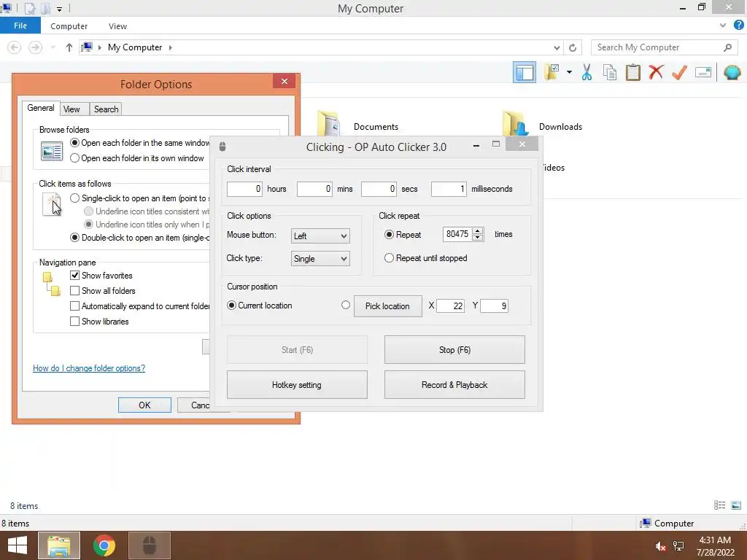
Task: Select Repeat until stopped option
Action: (x=390, y=258)
